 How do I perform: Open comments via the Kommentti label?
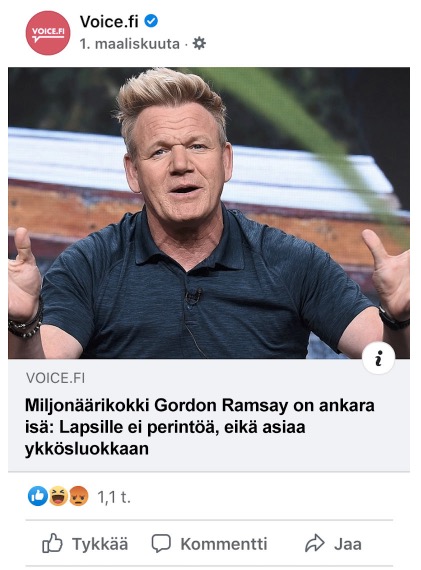pyautogui.click(x=224, y=544)
